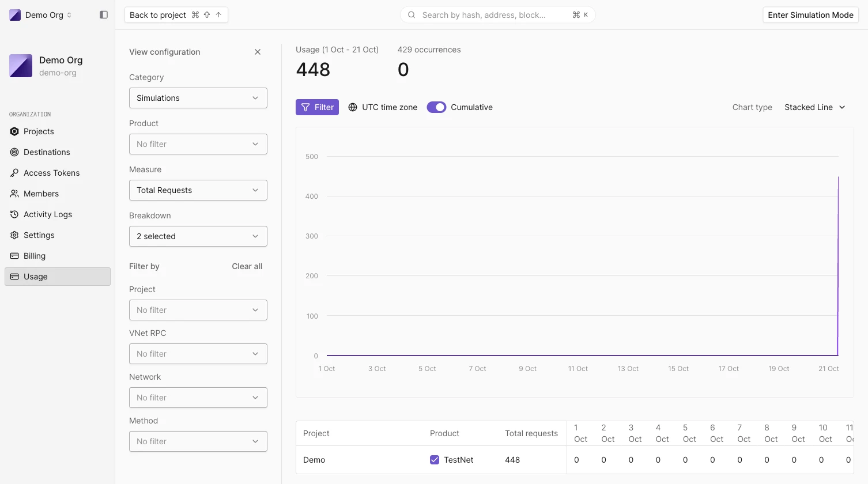The width and height of the screenshot is (868, 484).
Task: Click Enter Simulation Mode button
Action: coord(811,15)
